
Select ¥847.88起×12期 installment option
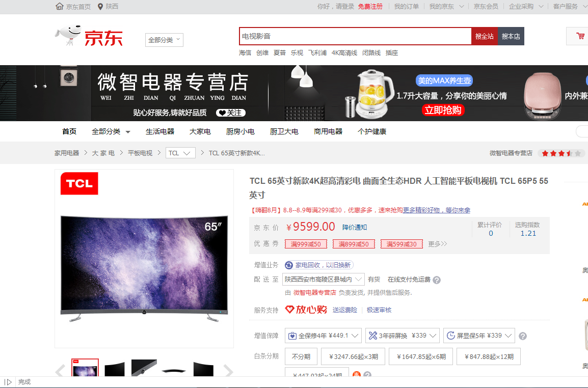(x=489, y=356)
